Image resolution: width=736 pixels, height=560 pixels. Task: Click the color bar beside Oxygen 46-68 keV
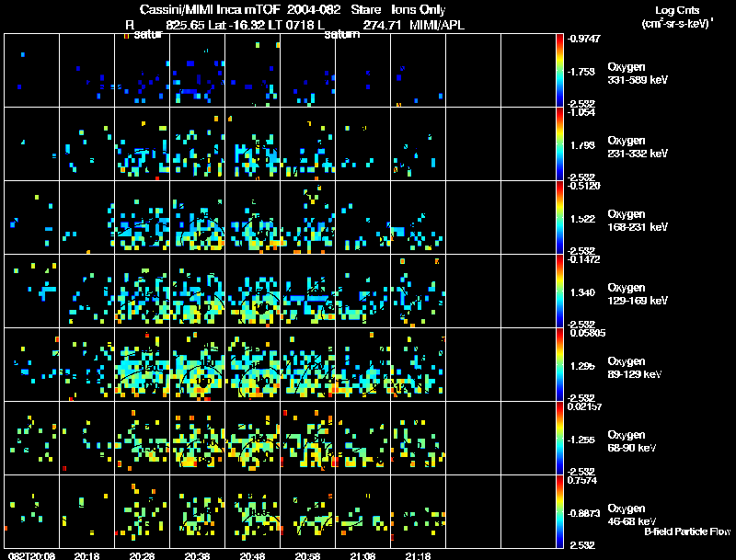pyautogui.click(x=559, y=511)
